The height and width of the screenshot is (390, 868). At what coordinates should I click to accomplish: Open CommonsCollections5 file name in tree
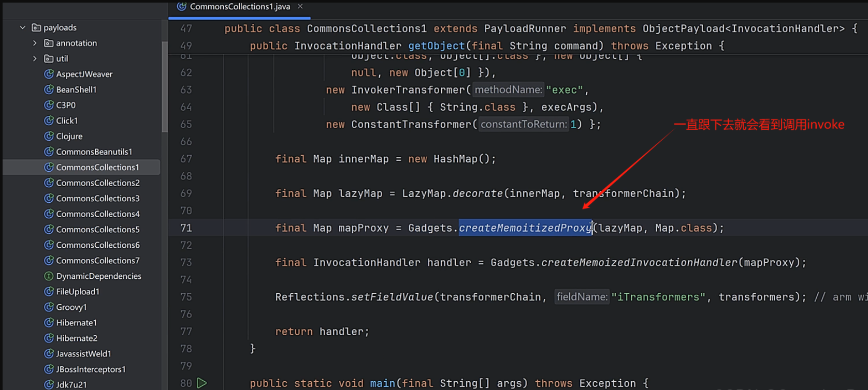(98, 229)
